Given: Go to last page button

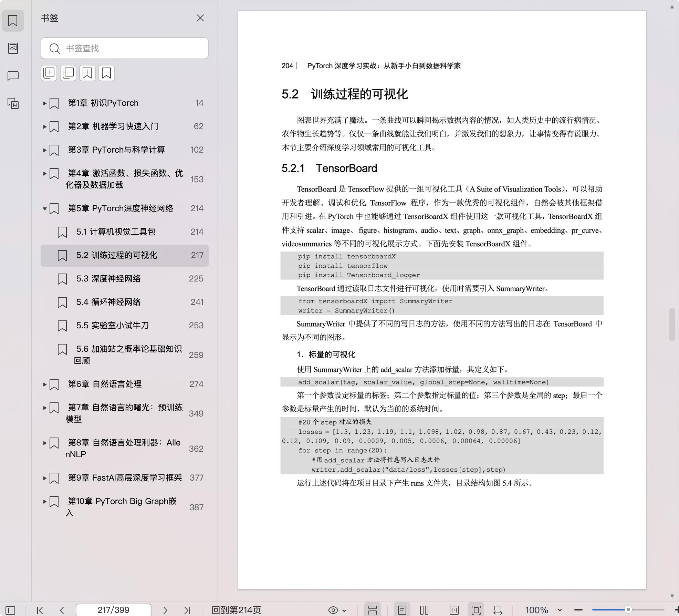Looking at the screenshot, I should click(x=187, y=610).
